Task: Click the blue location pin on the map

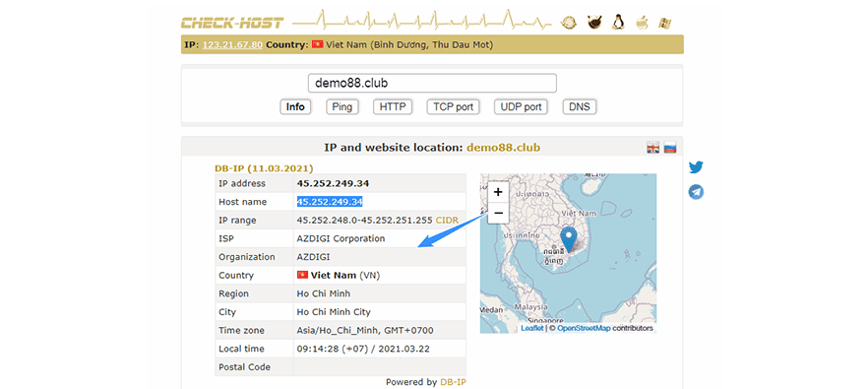Action: [568, 239]
